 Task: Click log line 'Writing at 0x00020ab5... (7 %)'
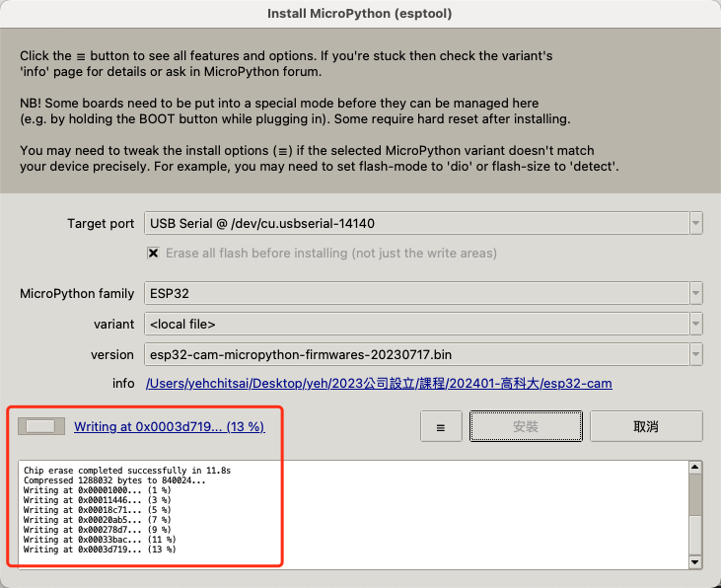point(97,520)
